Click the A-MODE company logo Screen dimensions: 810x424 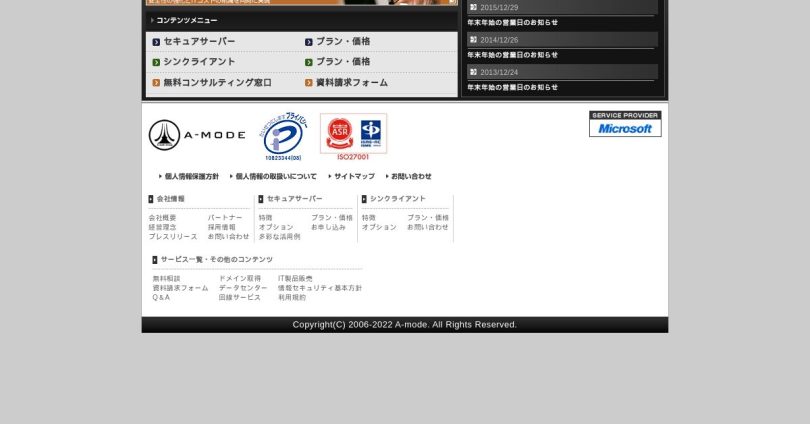pyautogui.click(x=197, y=135)
